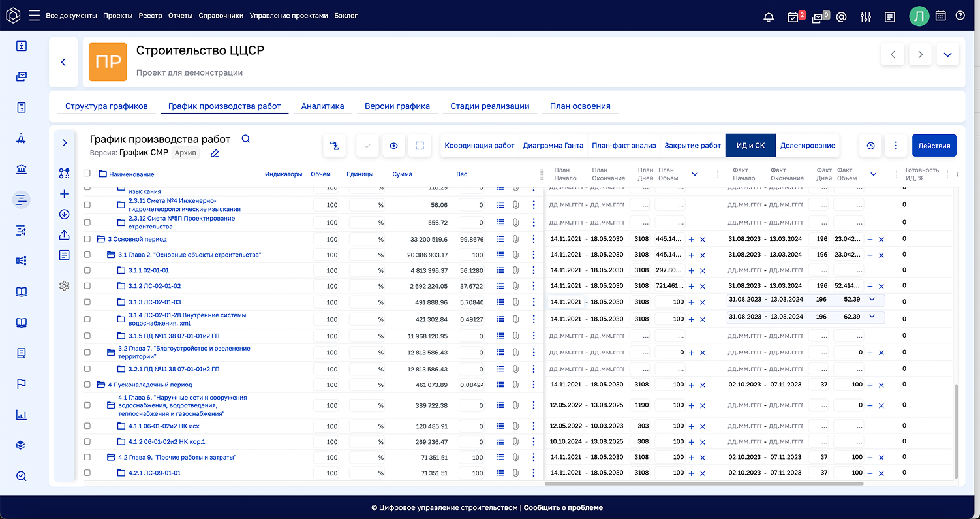
Task: Expand the collapsed side panel with chevron
Action: [x=64, y=142]
